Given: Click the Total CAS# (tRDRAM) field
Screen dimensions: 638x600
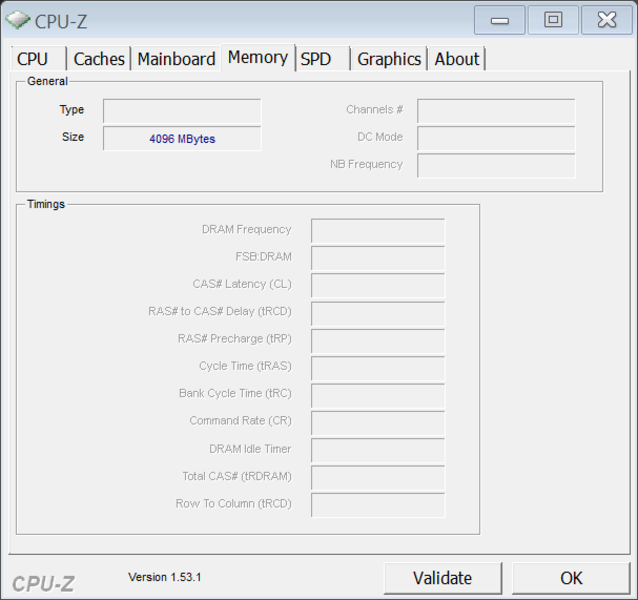Looking at the screenshot, I should coord(378,478).
